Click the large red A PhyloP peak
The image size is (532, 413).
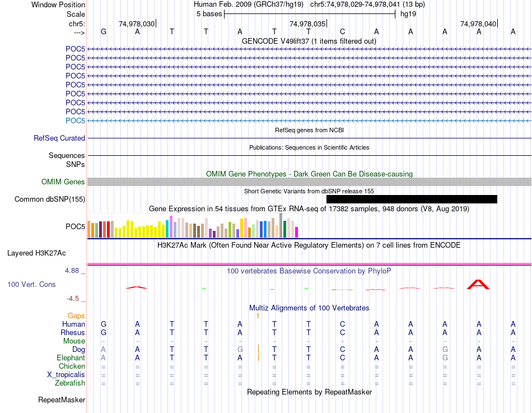pos(478,285)
